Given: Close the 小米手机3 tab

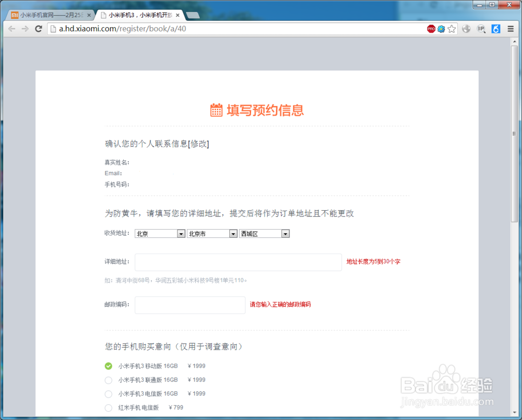Looking at the screenshot, I should point(177,15).
